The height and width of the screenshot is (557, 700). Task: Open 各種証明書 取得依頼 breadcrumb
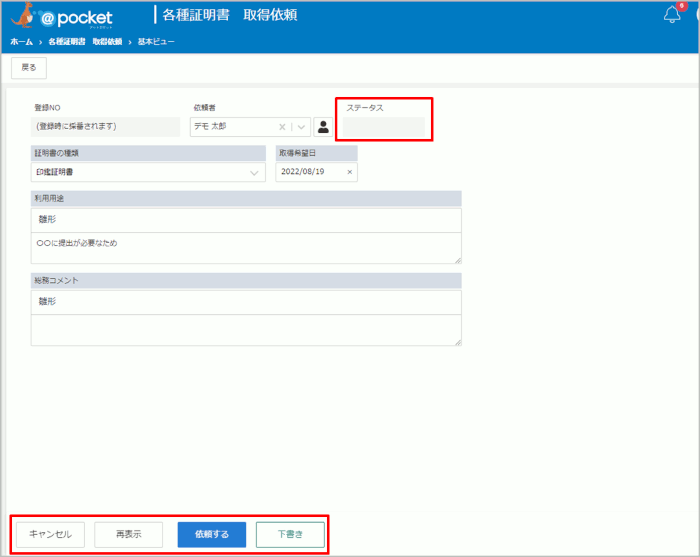85,42
